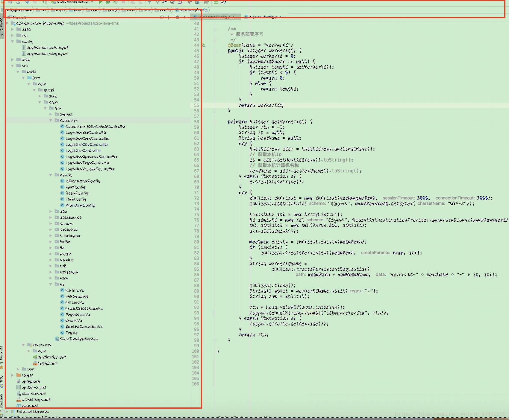The image size is (509, 420).
Task: Click the Run with Coverage icon
Action: (x=116, y=2)
